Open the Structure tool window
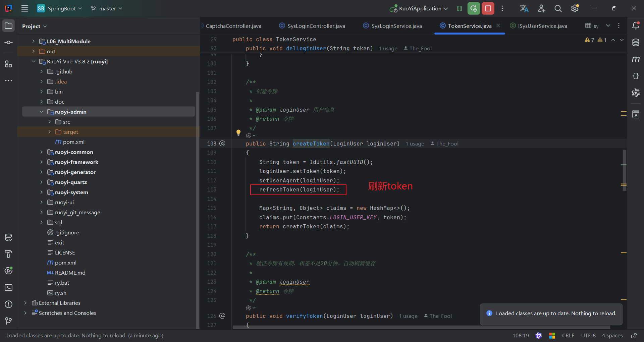Screen dimensions: 644x342 9,64
